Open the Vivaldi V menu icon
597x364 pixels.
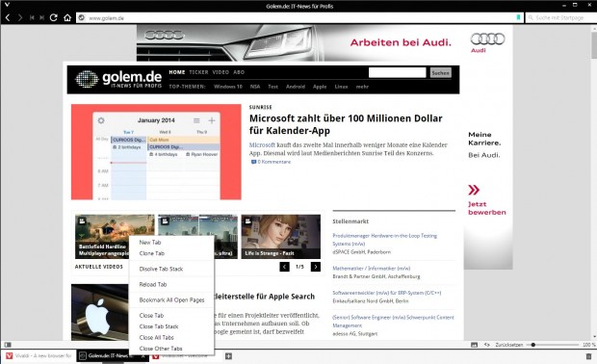click(7, 5)
